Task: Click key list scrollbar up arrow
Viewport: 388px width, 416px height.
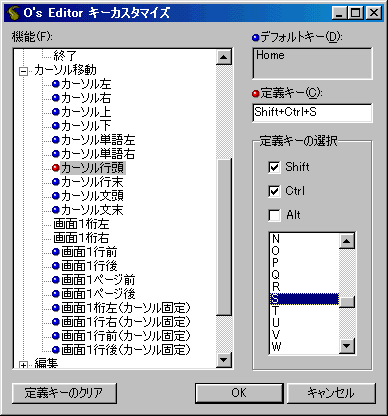Action: (x=347, y=241)
